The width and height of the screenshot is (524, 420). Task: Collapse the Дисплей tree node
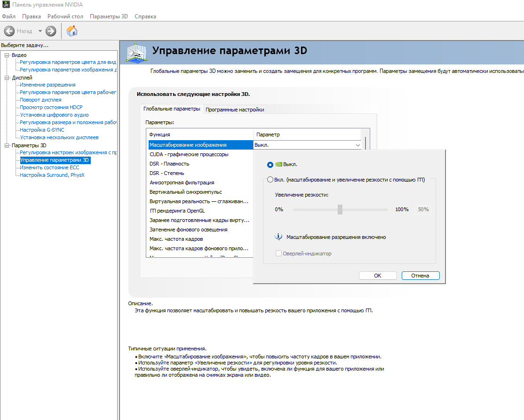pyautogui.click(x=7, y=78)
